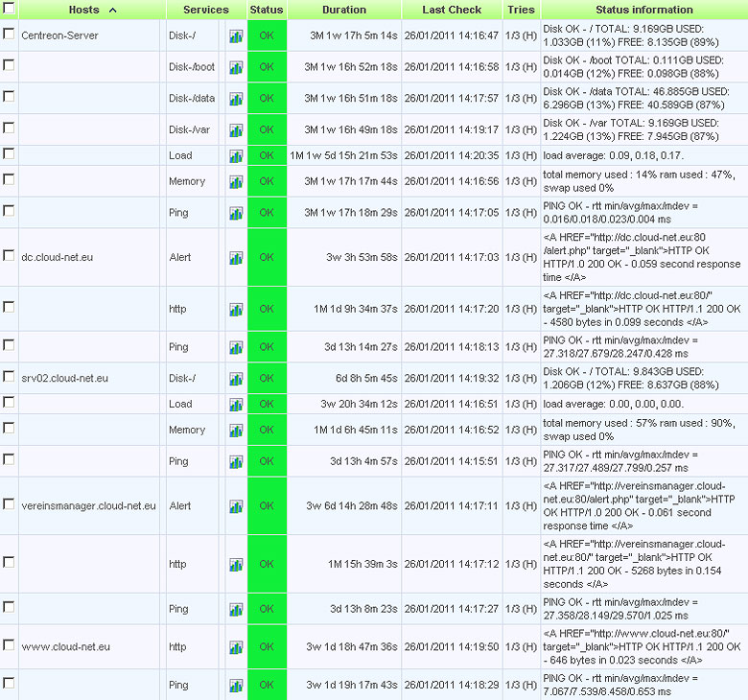Screen dimensions: 748x700
Task: Click graph icon in Disk-/boot row
Action: pyautogui.click(x=236, y=67)
